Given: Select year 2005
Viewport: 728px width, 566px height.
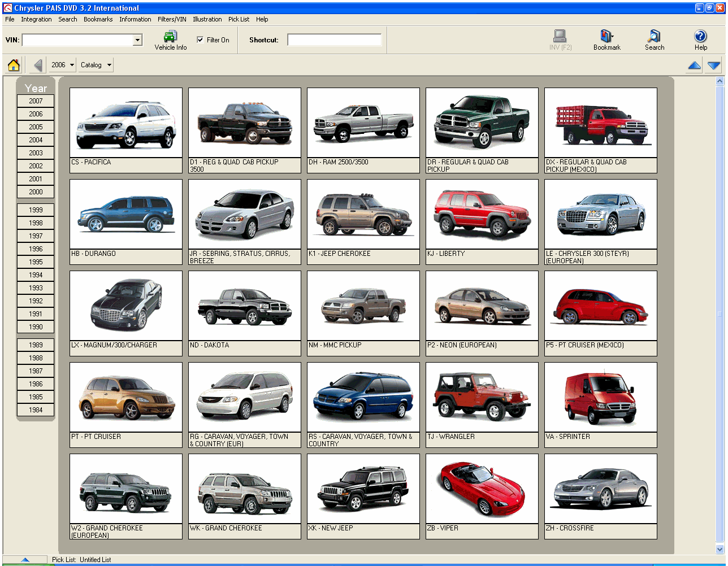Looking at the screenshot, I should [x=36, y=127].
